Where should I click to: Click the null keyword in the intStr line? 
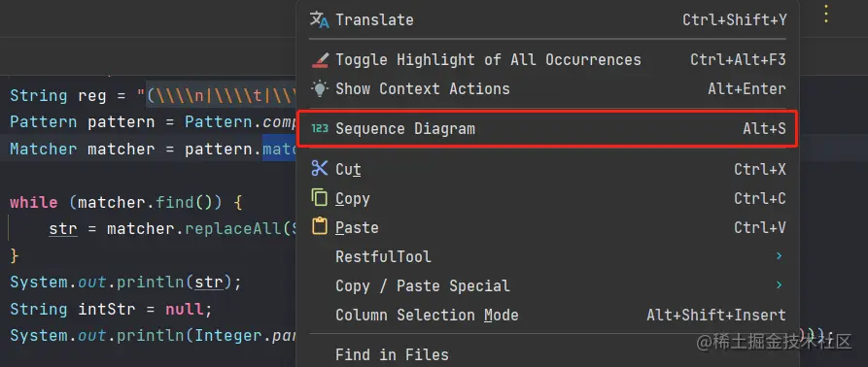coord(185,309)
